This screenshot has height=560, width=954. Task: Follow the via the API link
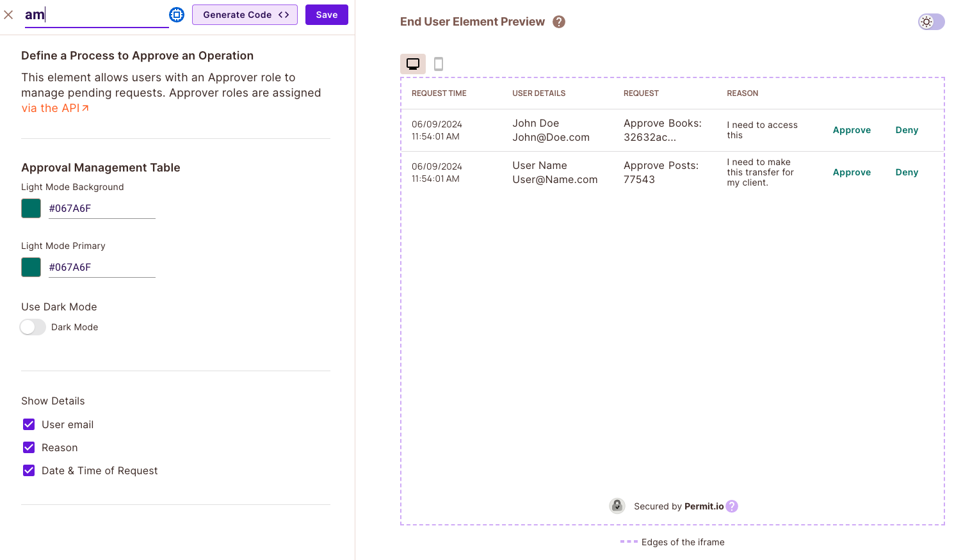click(x=51, y=108)
